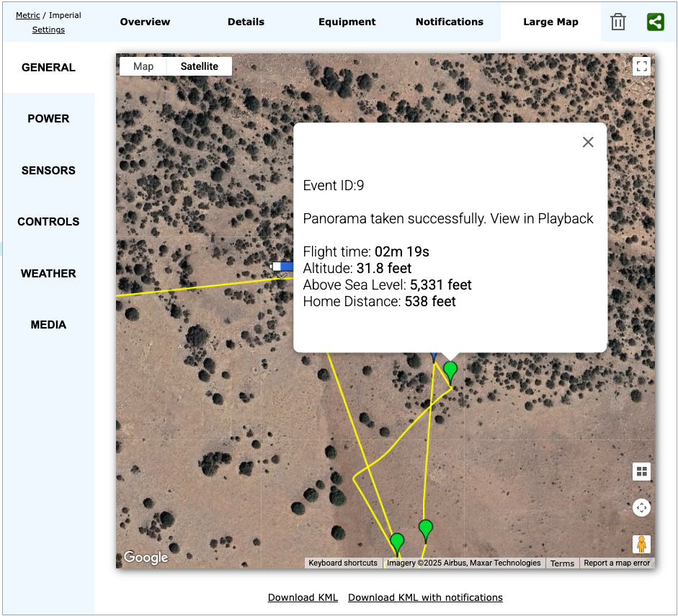The width and height of the screenshot is (678, 616).
Task: Switch to the Notifications tab
Action: coord(449,22)
